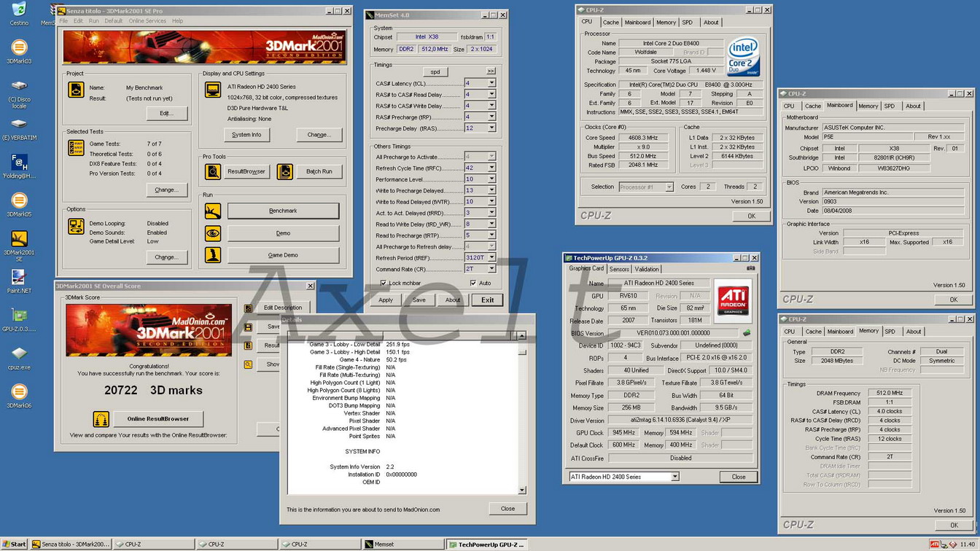Click the System Info button in 3DMark2001
980x551 pixels.
coord(246,134)
